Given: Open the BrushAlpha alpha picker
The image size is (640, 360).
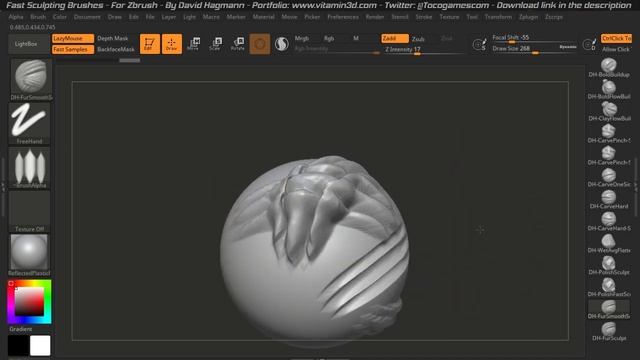Looking at the screenshot, I should [29, 168].
